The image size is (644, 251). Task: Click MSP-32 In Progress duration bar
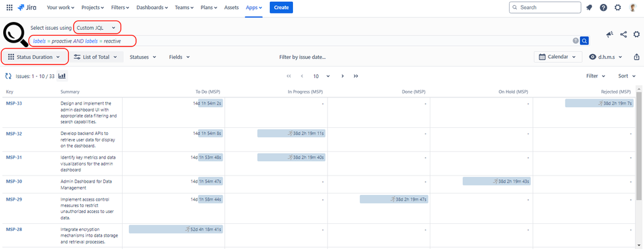tap(291, 134)
